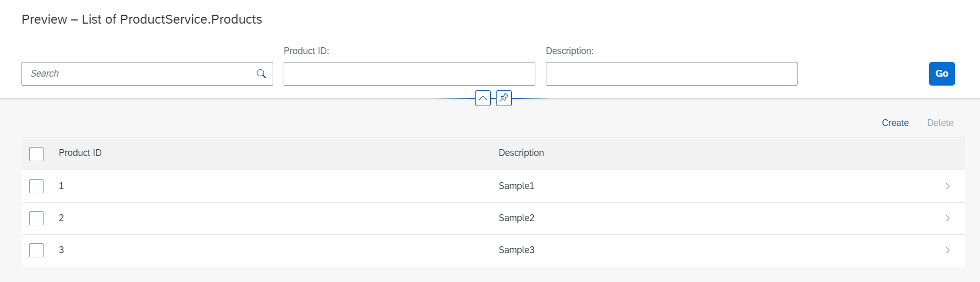The height and width of the screenshot is (282, 980).
Task: Open details arrow for Sample2 row
Action: pyautogui.click(x=947, y=218)
